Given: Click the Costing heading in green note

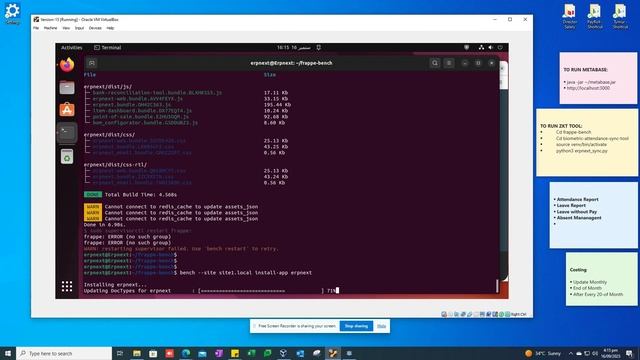Looking at the screenshot, I should coord(578,270).
